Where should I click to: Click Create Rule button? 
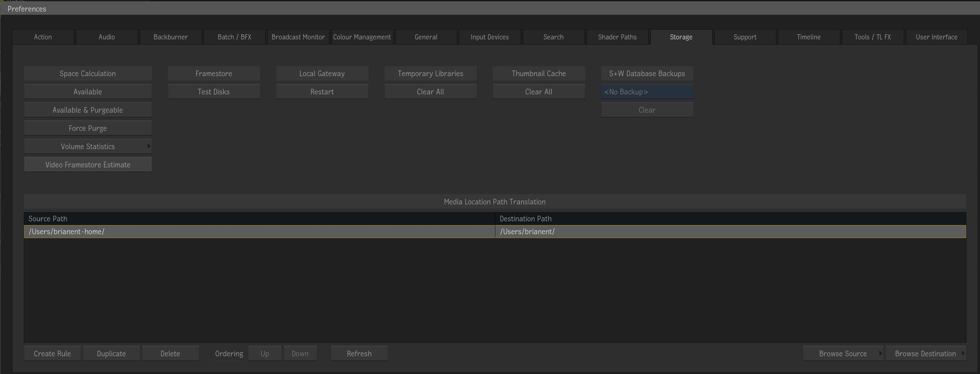(52, 353)
